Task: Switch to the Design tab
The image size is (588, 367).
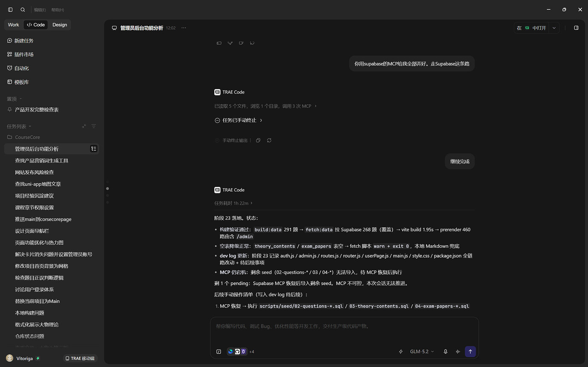Action: [x=60, y=25]
